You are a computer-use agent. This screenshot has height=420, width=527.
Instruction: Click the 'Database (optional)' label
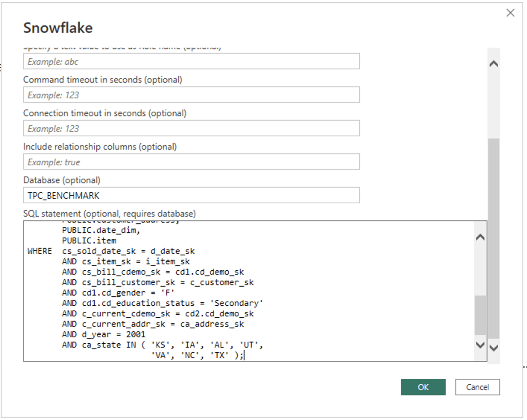(x=62, y=180)
